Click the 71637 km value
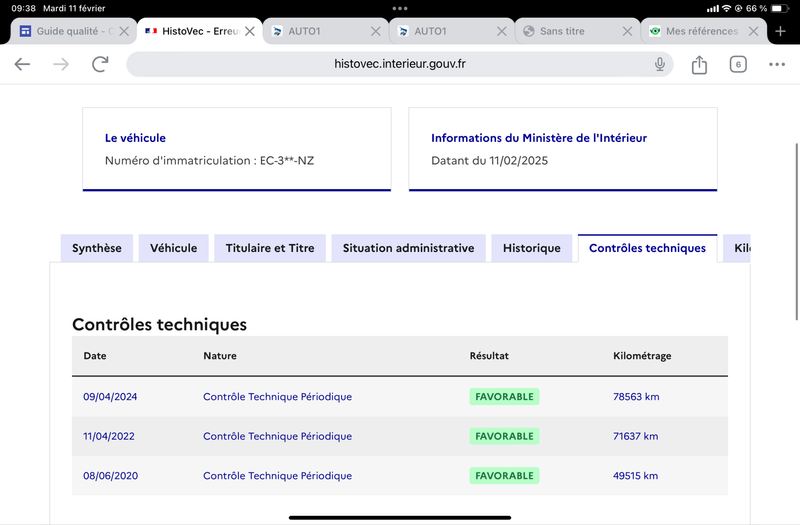This screenshot has width=800, height=525. pos(636,436)
